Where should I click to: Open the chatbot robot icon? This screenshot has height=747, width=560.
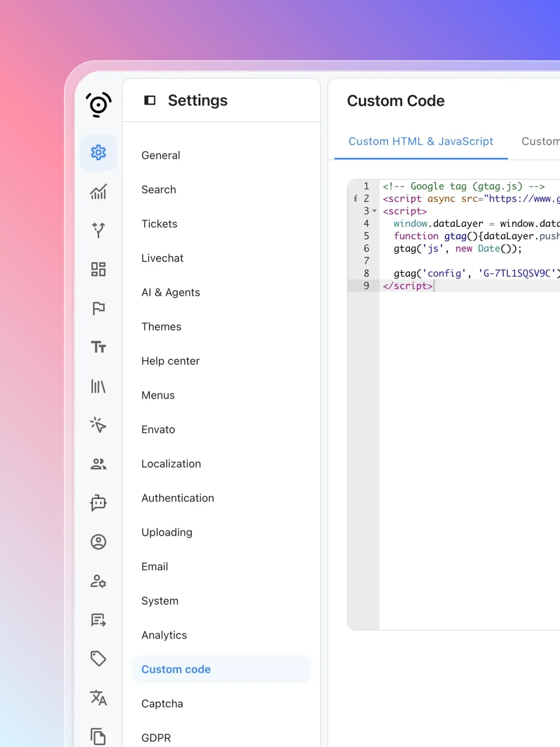click(x=98, y=503)
